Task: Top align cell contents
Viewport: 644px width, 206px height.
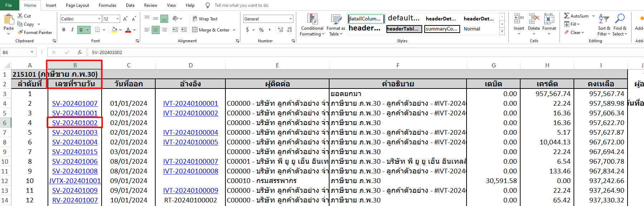Action: click(x=147, y=19)
